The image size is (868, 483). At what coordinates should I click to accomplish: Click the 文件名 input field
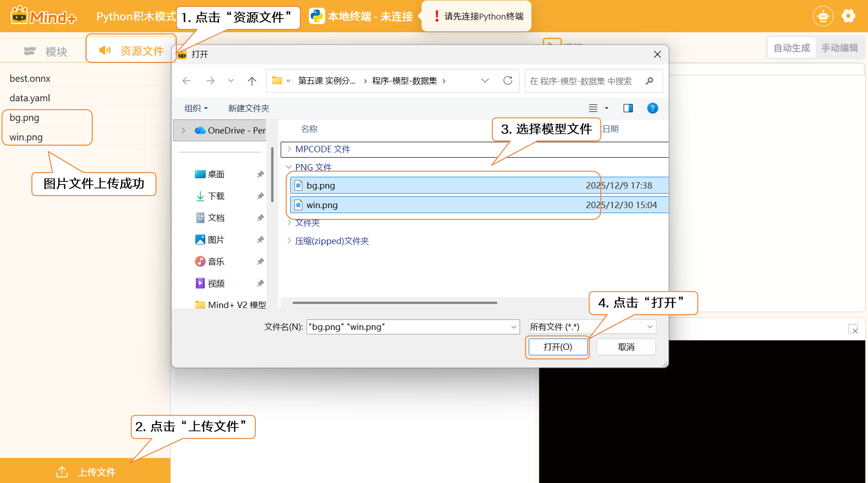pyautogui.click(x=407, y=327)
